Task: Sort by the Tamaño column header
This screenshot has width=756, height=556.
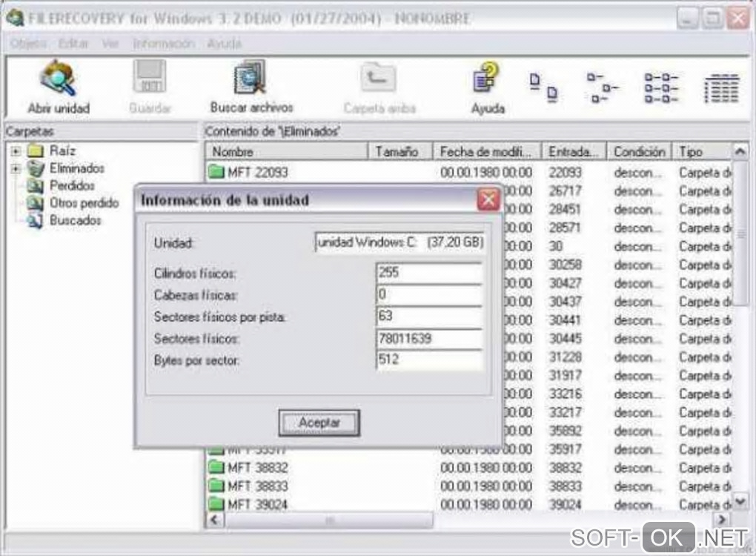Action: [400, 151]
